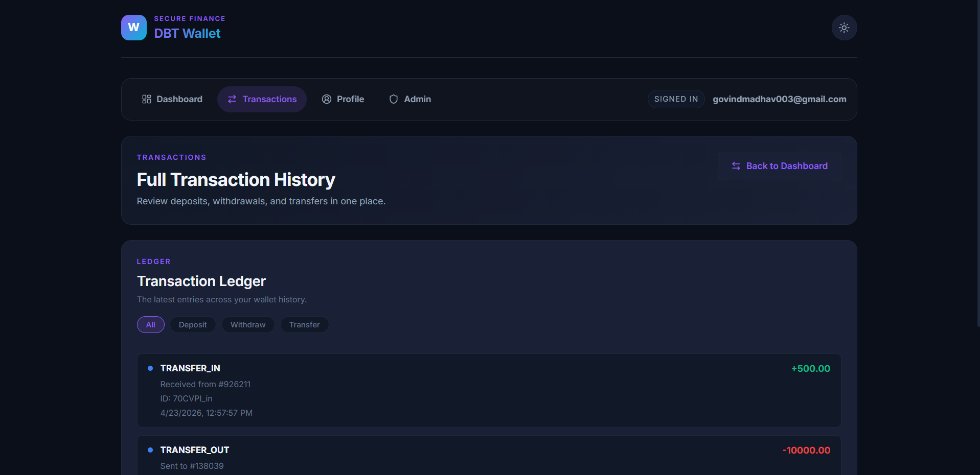The image size is (980, 475).
Task: Click the Back to Dashboard arrows icon
Action: (736, 166)
